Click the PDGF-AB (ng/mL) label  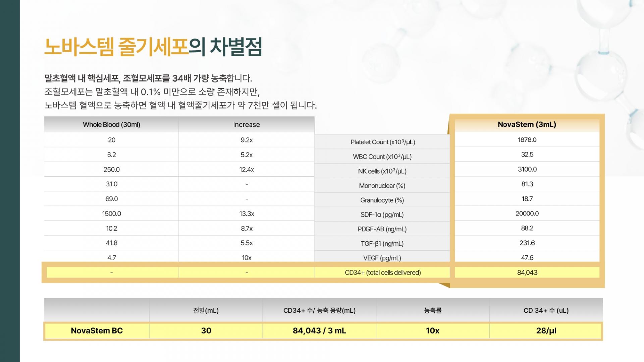[x=382, y=229]
